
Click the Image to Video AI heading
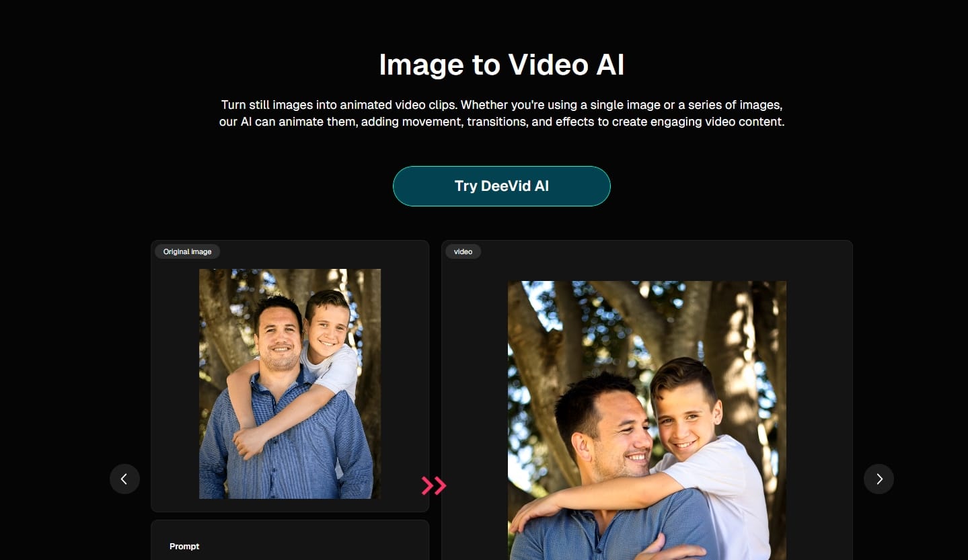[x=501, y=65]
